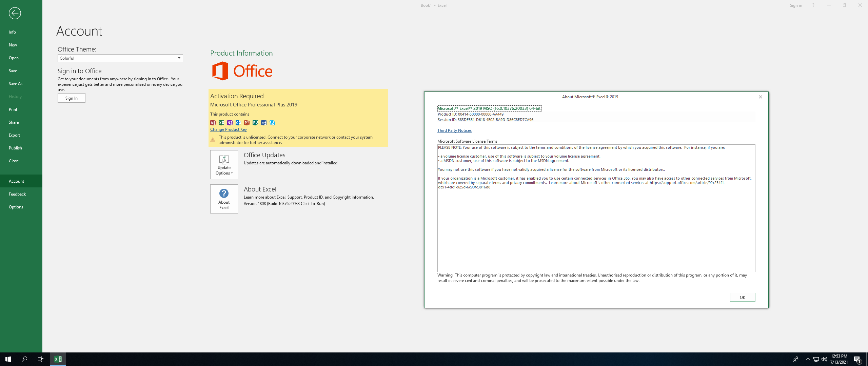868x366 pixels.
Task: Choose Save As in the backstage menu
Action: pyautogui.click(x=21, y=83)
